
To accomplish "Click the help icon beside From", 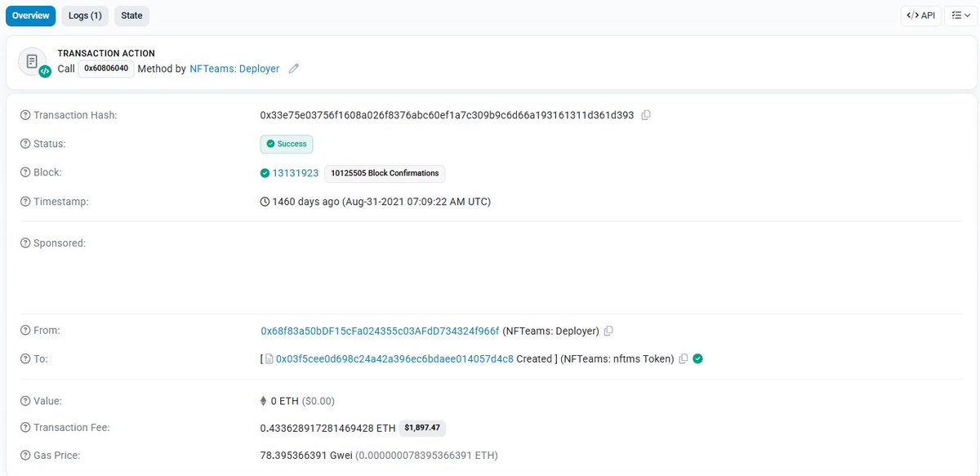I will (x=25, y=331).
